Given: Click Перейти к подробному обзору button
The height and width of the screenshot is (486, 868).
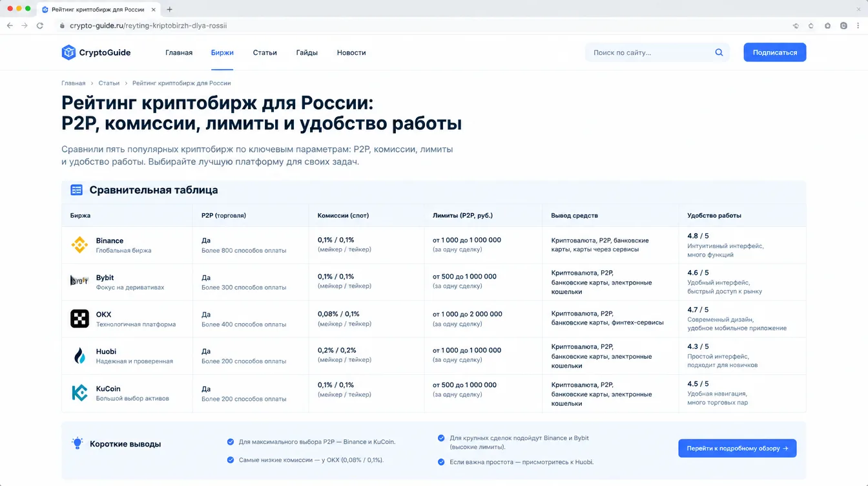Looking at the screenshot, I should coord(737,448).
